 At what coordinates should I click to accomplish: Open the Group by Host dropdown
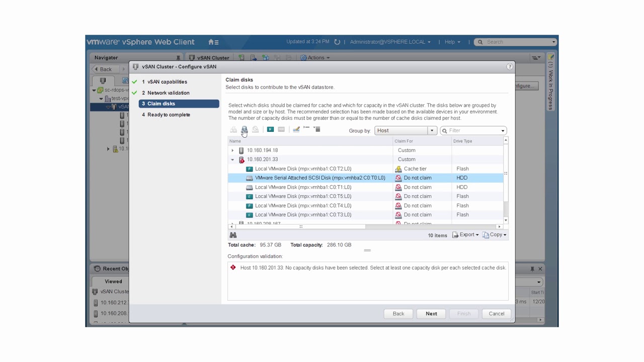pyautogui.click(x=406, y=131)
